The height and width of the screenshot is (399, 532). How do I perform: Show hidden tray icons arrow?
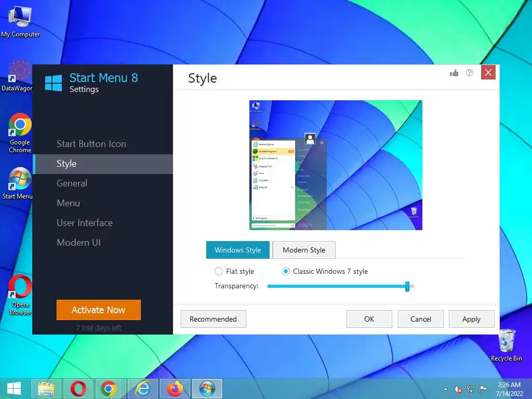coord(445,389)
